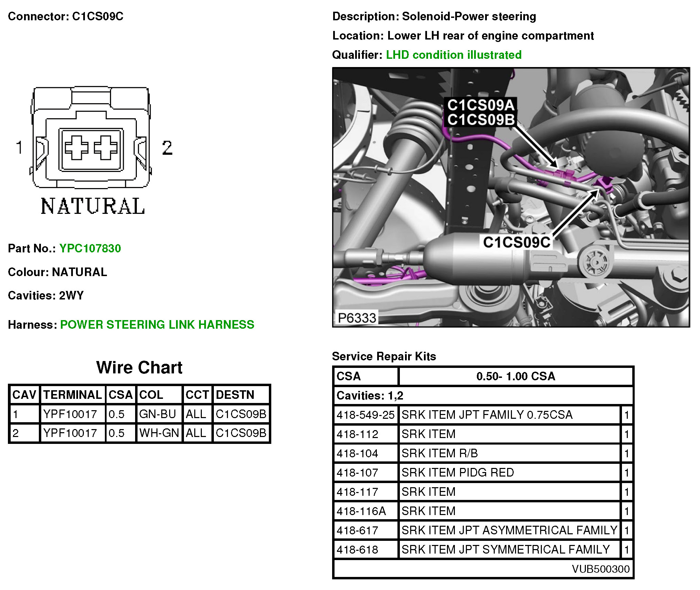Select C1CS09B destination for cavity 2
This screenshot has width=700, height=590.
click(241, 433)
